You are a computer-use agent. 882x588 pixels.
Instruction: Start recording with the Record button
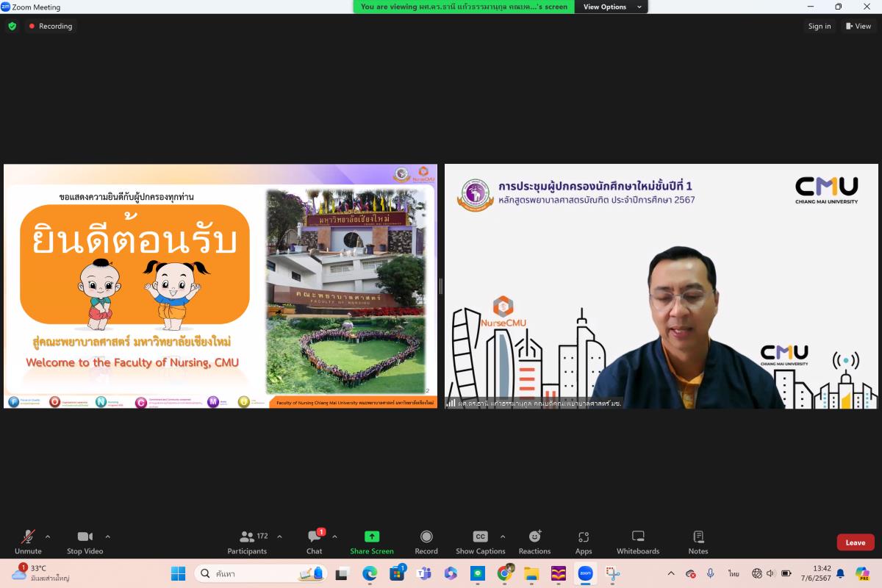coord(426,542)
